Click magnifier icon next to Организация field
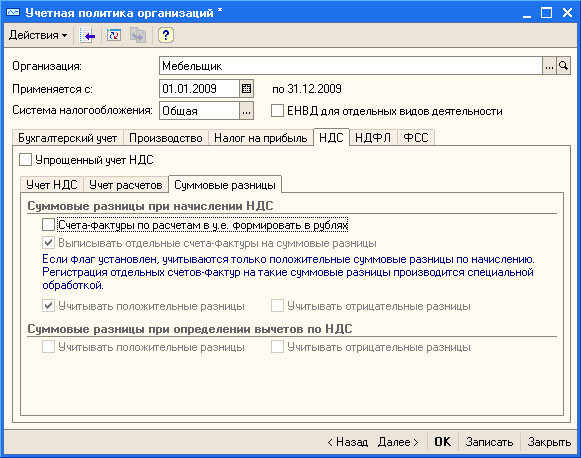 563,66
